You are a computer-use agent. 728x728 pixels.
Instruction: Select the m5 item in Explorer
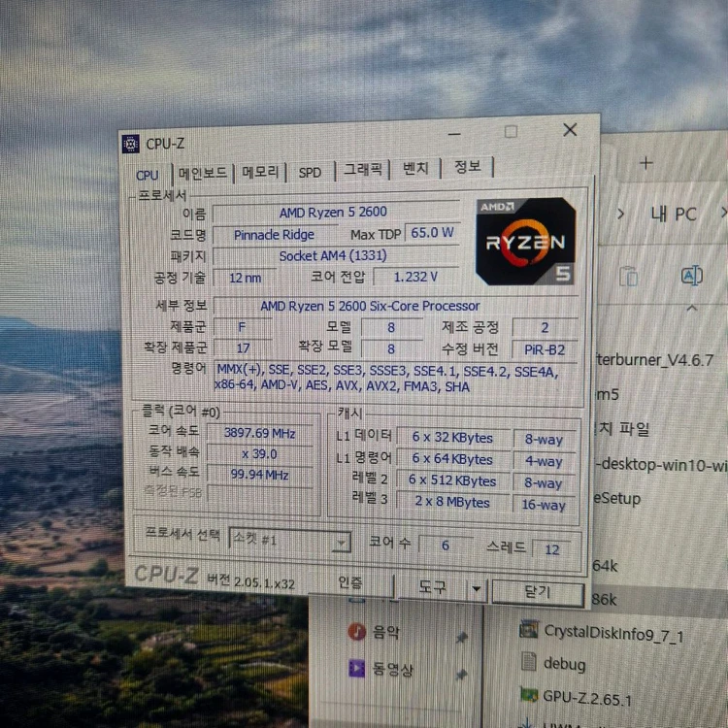coord(608,395)
